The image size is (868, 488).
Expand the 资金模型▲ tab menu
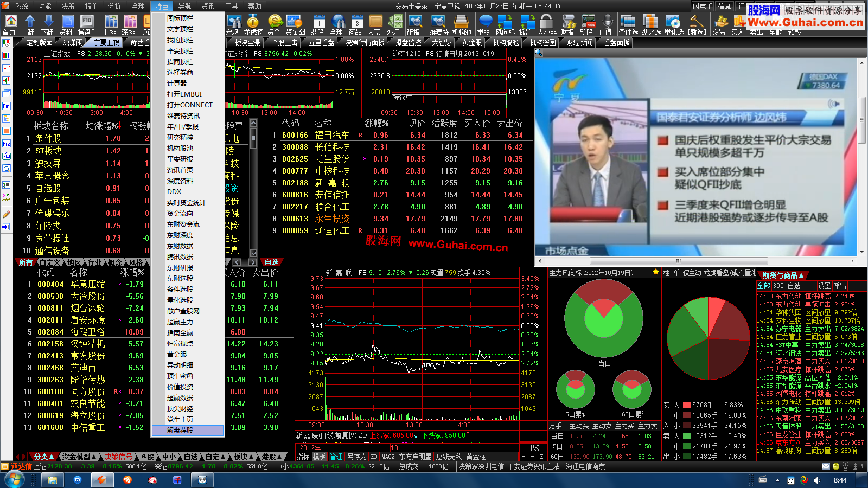point(80,457)
